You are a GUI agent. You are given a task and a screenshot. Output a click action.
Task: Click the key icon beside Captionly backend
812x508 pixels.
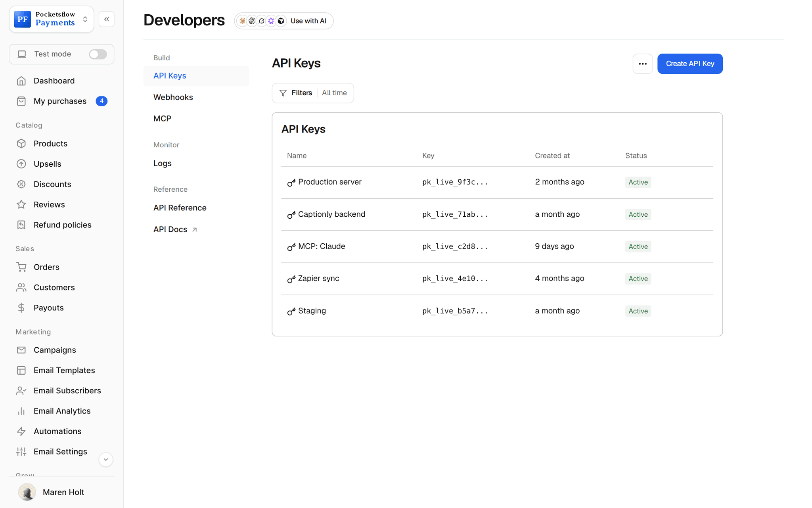point(291,215)
